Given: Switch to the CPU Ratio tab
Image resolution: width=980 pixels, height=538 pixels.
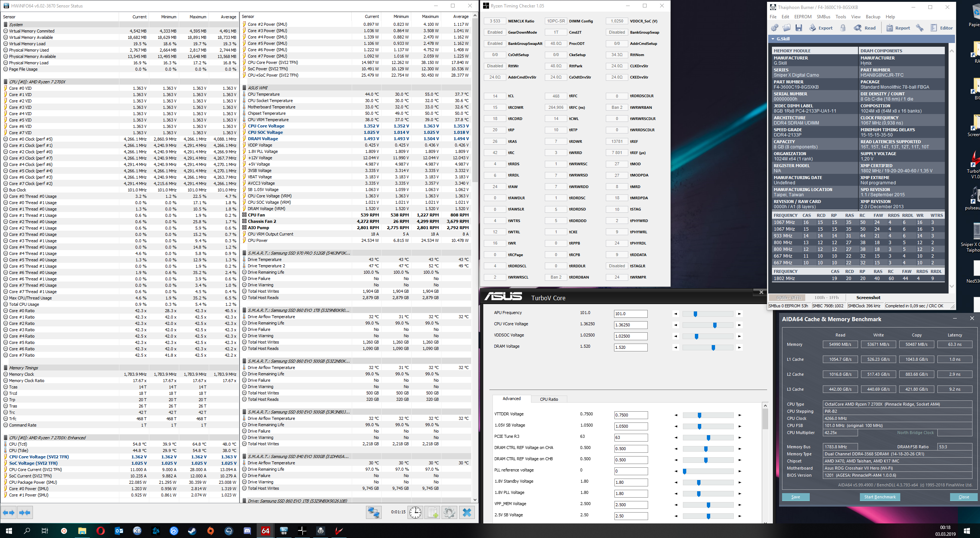Looking at the screenshot, I should pyautogui.click(x=549, y=399).
